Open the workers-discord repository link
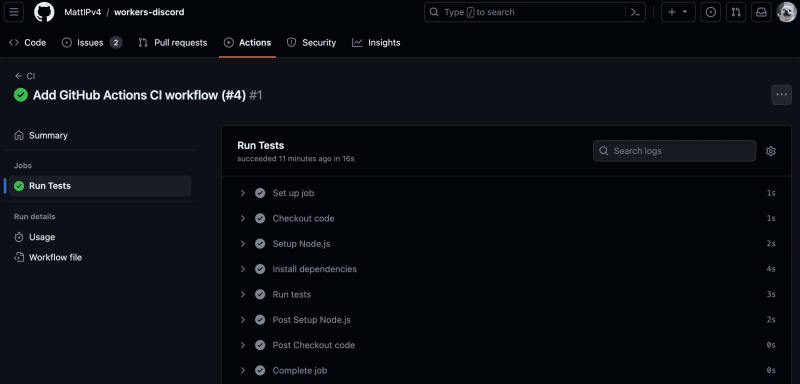The image size is (800, 384). coord(149,12)
